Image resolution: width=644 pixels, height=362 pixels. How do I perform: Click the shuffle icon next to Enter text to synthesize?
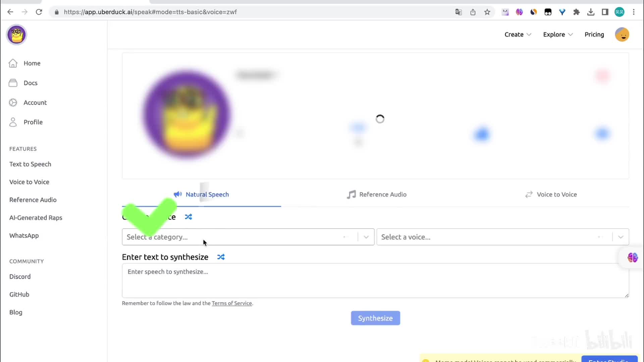coord(221,257)
